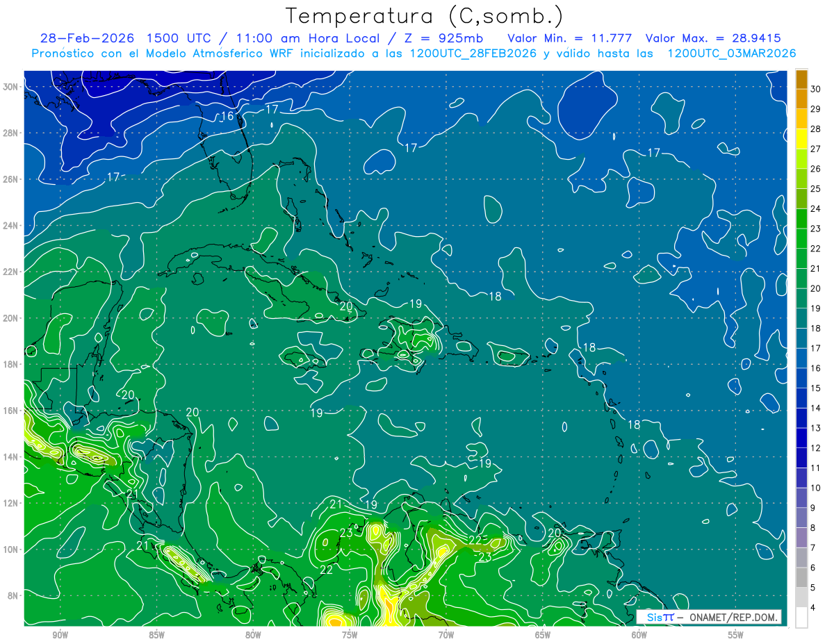
Task: Click the '14' value on the color scale
Action: [x=816, y=408]
